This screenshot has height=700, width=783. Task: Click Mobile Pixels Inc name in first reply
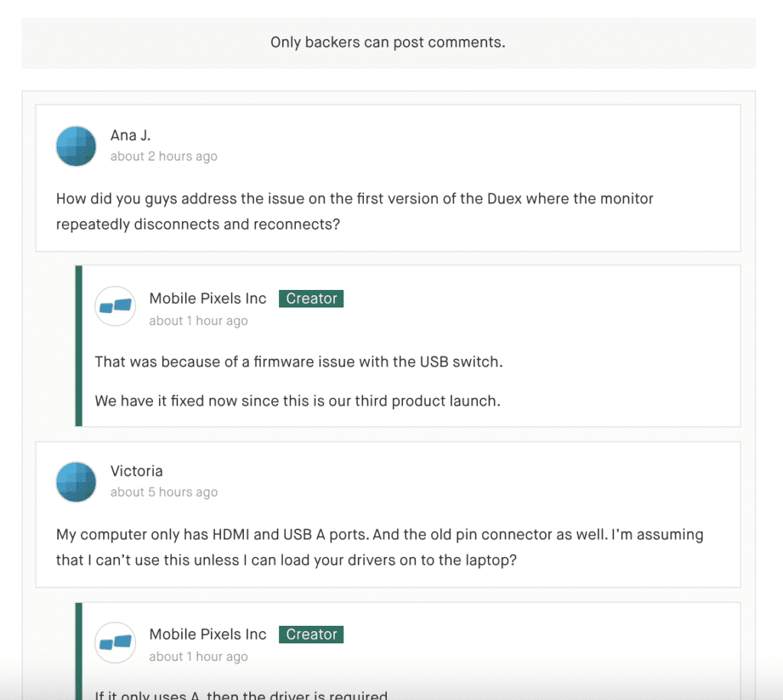click(207, 298)
